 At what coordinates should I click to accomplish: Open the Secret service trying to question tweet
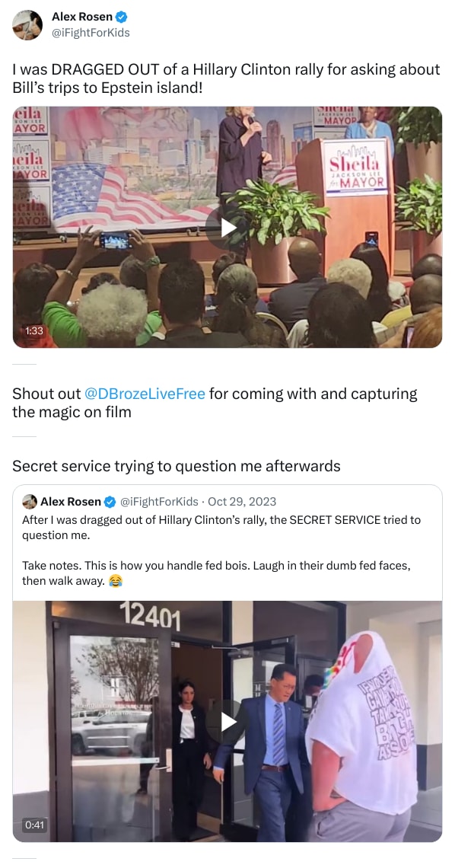click(177, 466)
